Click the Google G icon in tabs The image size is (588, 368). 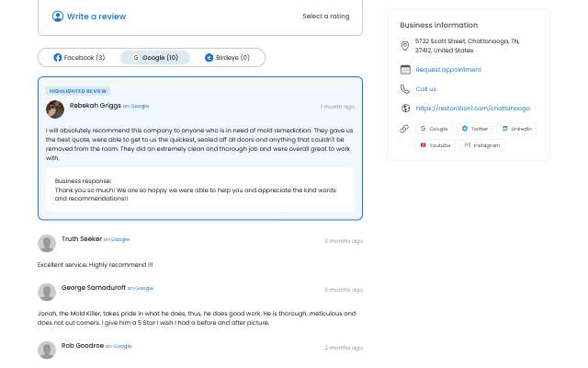pos(136,57)
